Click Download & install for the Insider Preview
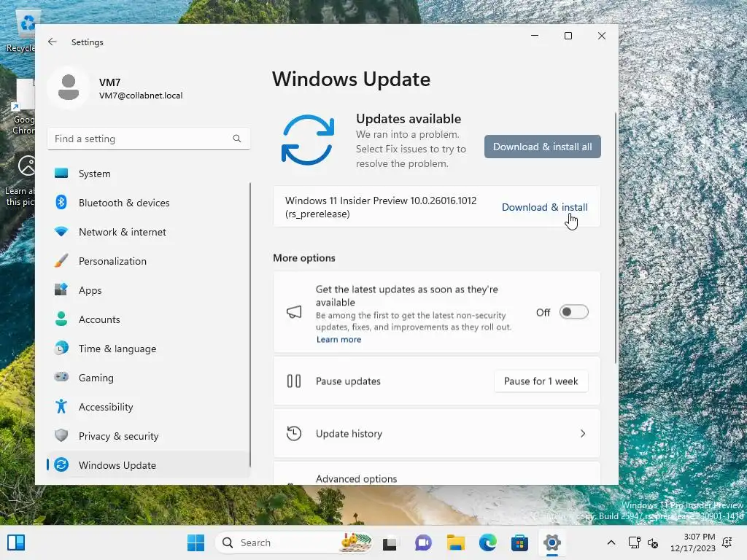 [x=544, y=207]
